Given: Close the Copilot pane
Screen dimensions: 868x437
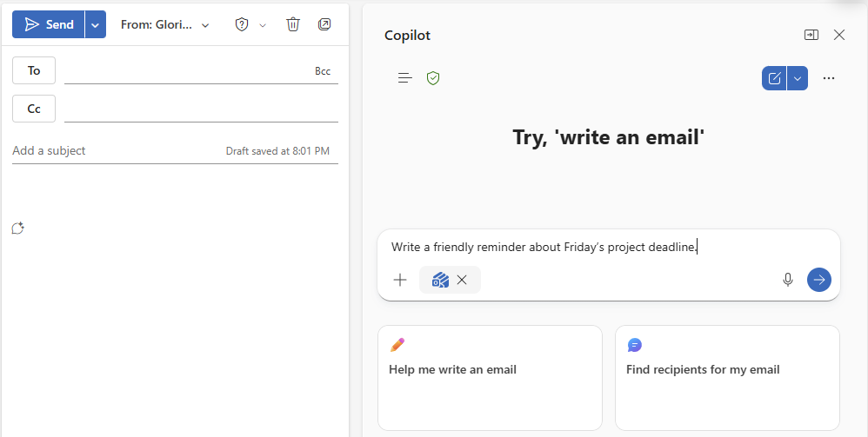Looking at the screenshot, I should tap(839, 35).
